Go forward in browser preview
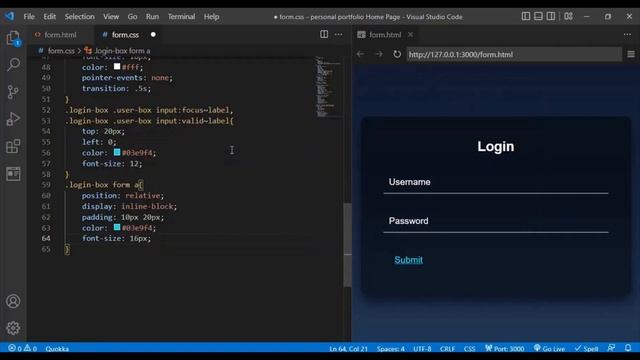The image size is (640, 360). point(379,54)
